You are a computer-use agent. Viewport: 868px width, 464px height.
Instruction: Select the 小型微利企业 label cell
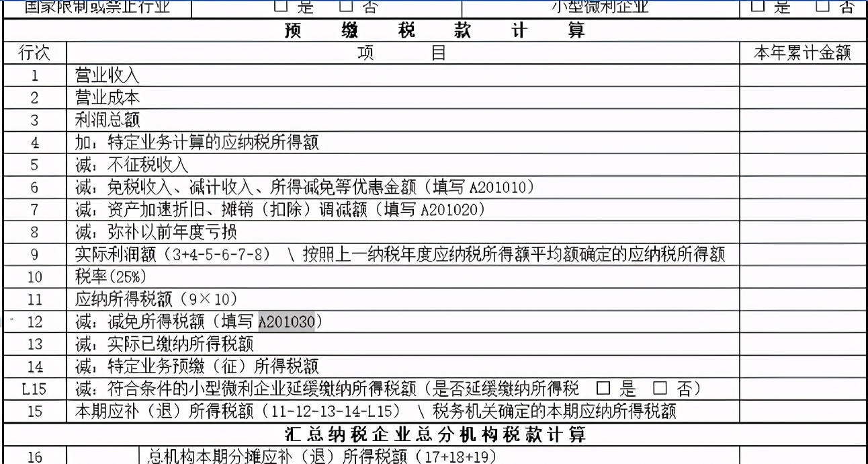tap(600, 9)
